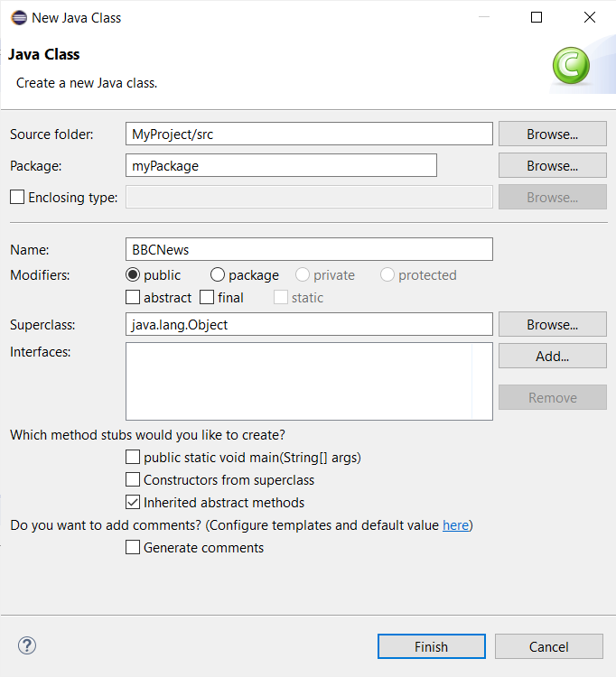Maximize the New Java Class dialog
This screenshot has height=677, width=616.
[537, 17]
